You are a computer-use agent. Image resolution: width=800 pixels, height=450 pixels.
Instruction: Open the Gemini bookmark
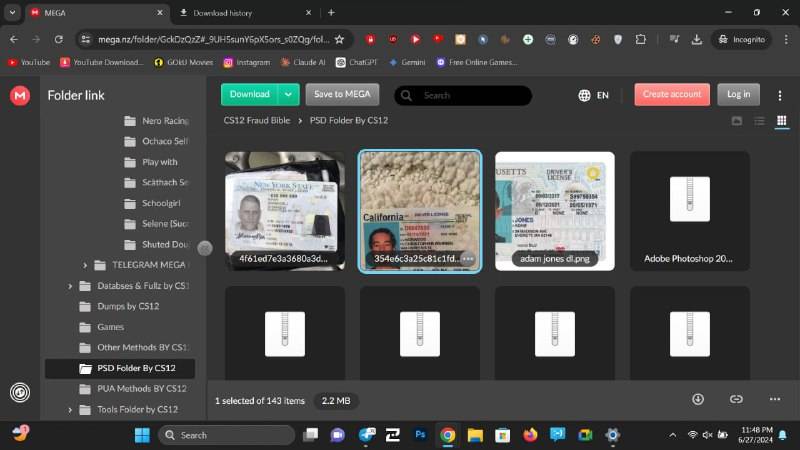407,62
